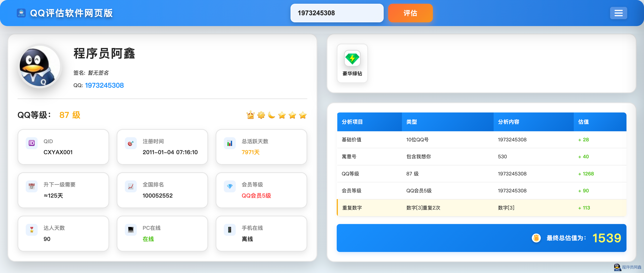Click the QQ评估软件网页版 title
This screenshot has height=273, width=644.
(x=71, y=13)
